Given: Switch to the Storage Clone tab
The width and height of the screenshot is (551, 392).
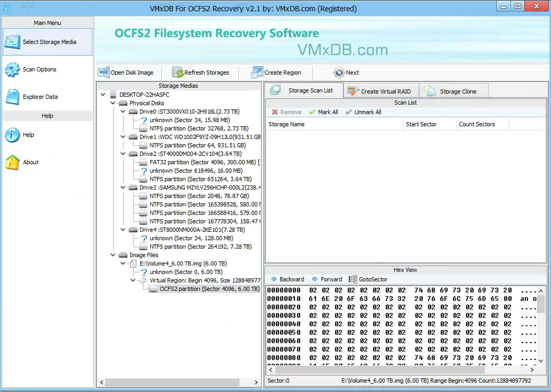Looking at the screenshot, I should (x=454, y=91).
